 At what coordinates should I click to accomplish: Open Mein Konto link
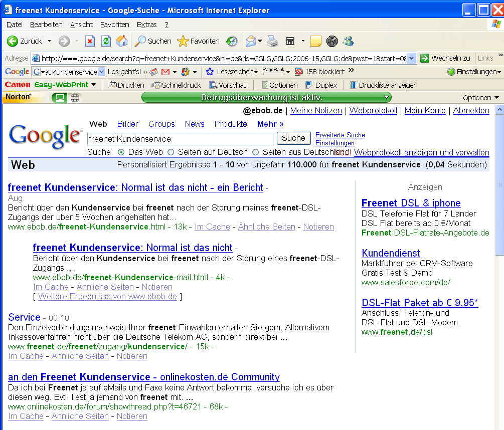coord(425,110)
